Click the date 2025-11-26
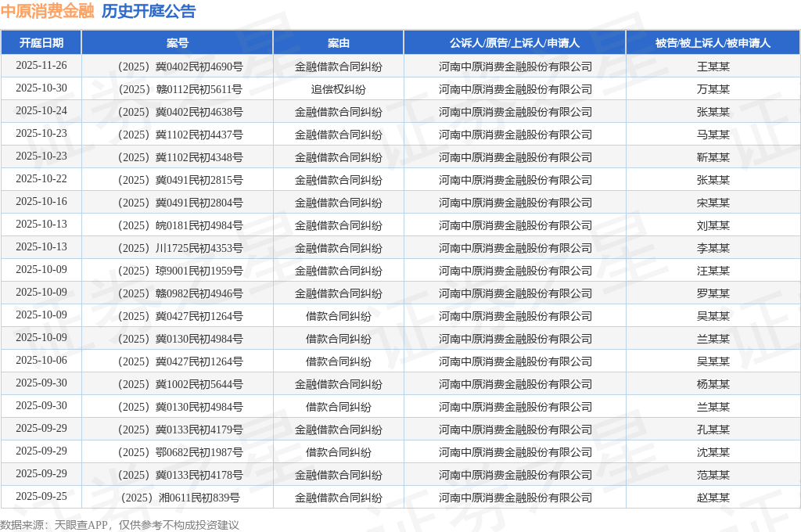The image size is (801, 532). pos(41,66)
